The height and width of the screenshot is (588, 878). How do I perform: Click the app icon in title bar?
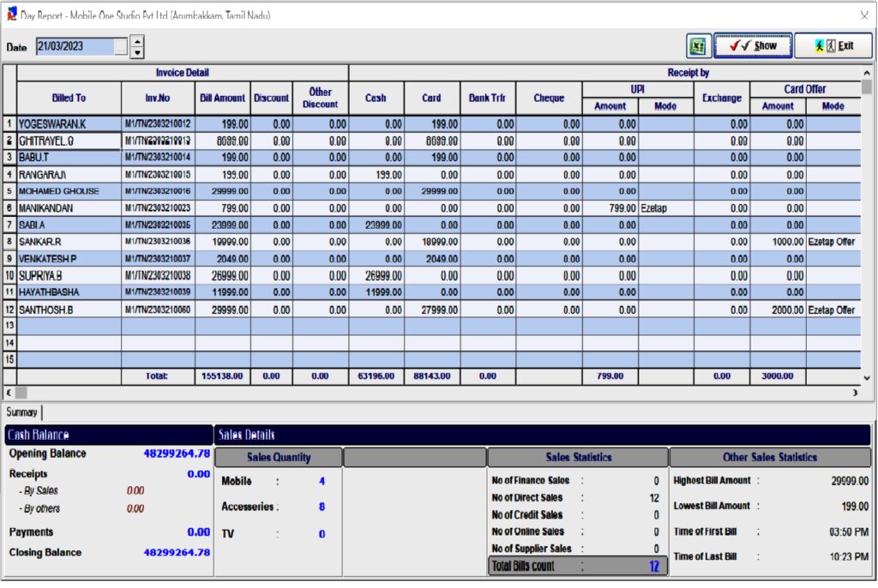tap(11, 15)
